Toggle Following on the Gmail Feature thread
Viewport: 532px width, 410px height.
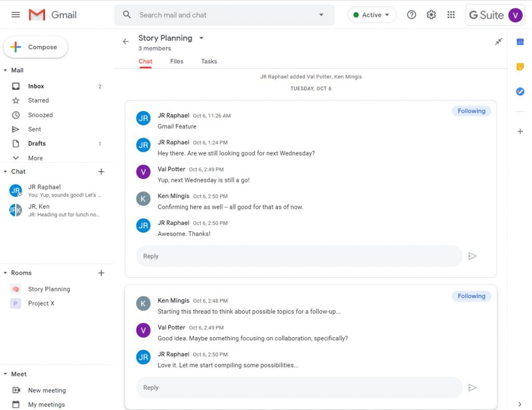(471, 111)
